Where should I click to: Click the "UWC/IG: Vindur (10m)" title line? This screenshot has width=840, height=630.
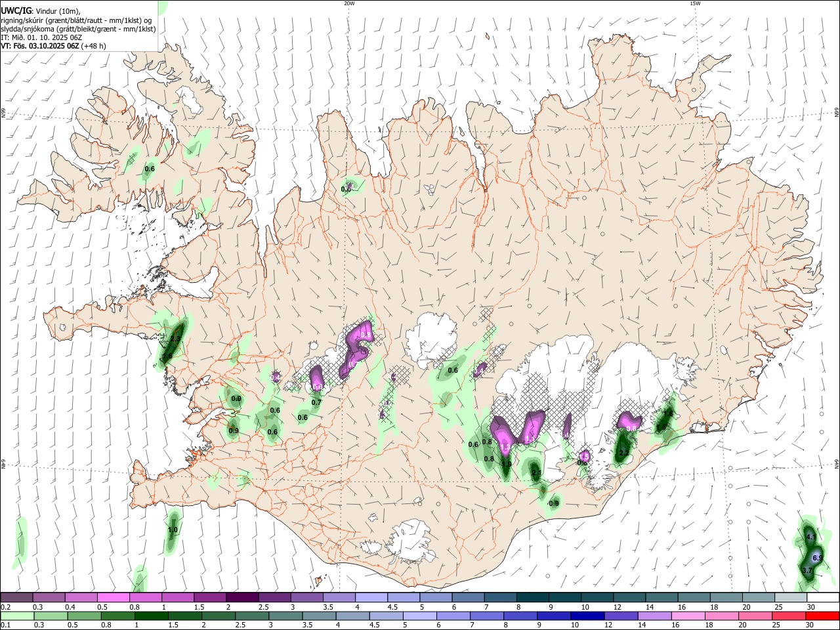40,10
